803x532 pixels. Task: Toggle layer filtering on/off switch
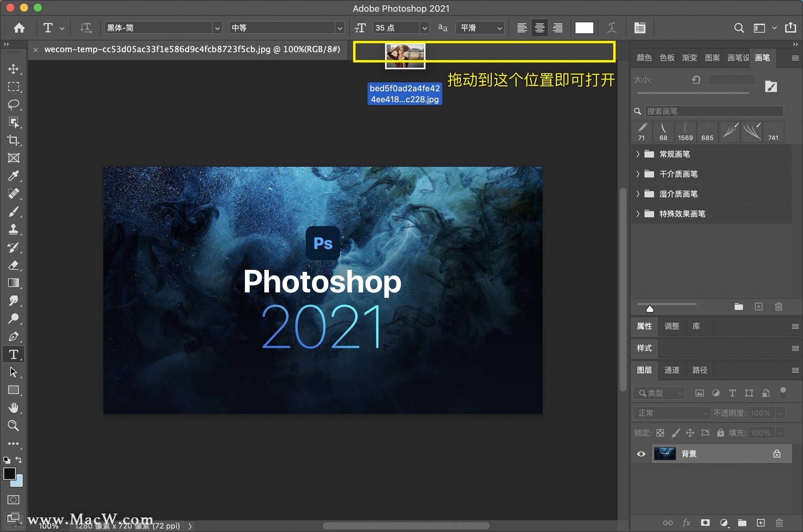(x=783, y=392)
